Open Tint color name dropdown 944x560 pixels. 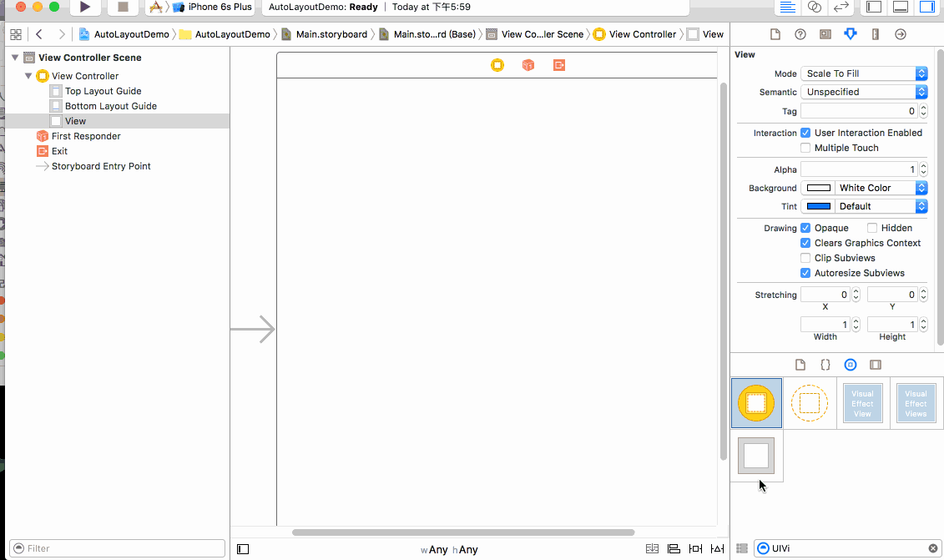[x=881, y=206]
